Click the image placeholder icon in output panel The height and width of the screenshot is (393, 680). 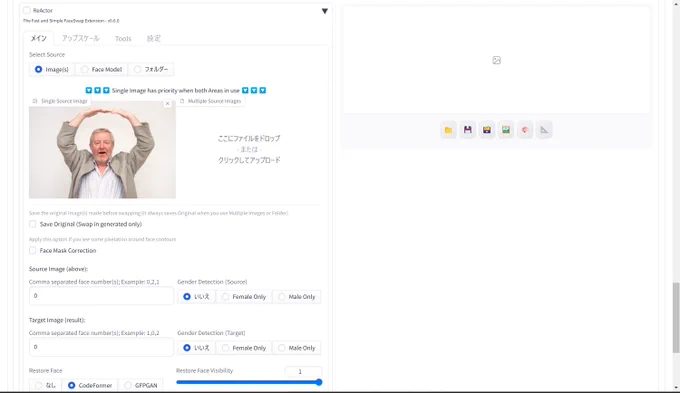[497, 60]
